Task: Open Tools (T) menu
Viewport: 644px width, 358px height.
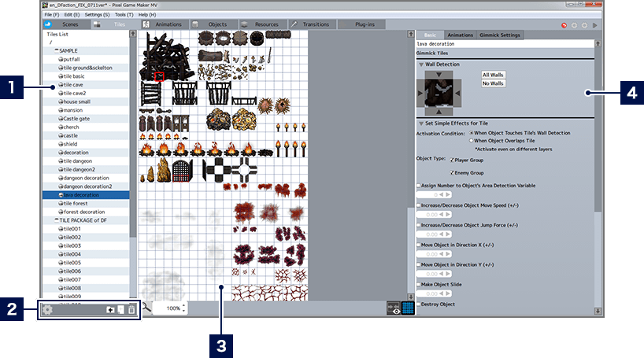Action: tap(124, 14)
